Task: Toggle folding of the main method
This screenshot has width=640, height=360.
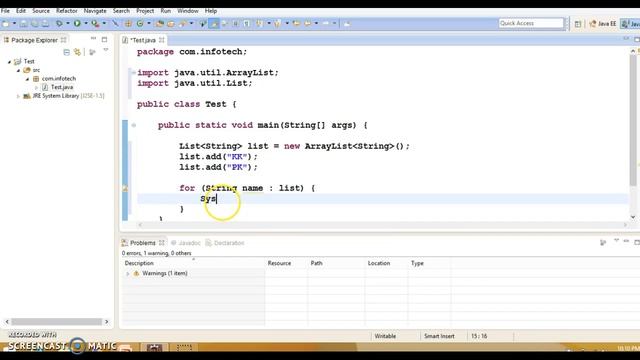Action: coord(133,125)
